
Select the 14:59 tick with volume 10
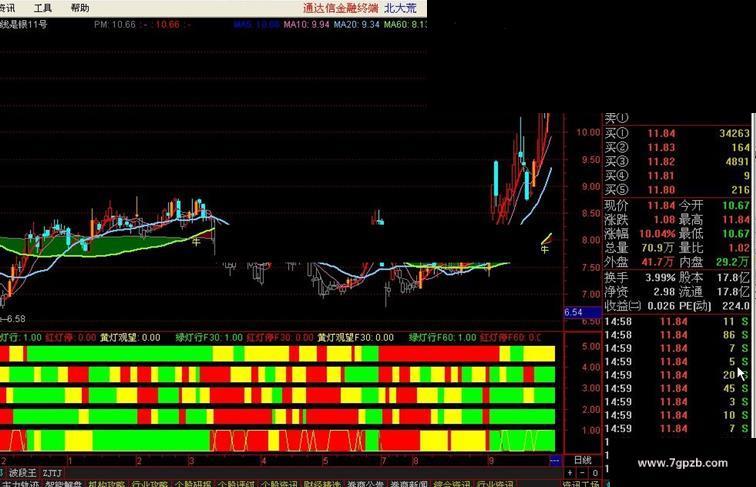677,415
